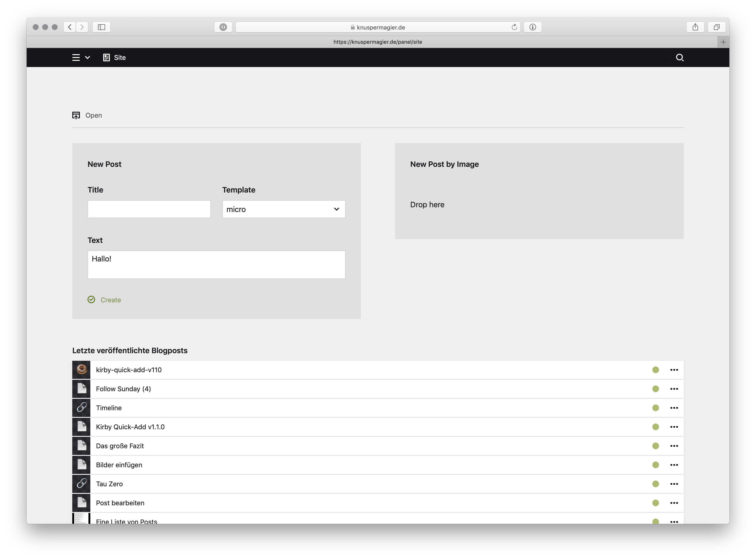756x559 pixels.
Task: Toggle status dot for Follow Sunday (4)
Action: 655,389
